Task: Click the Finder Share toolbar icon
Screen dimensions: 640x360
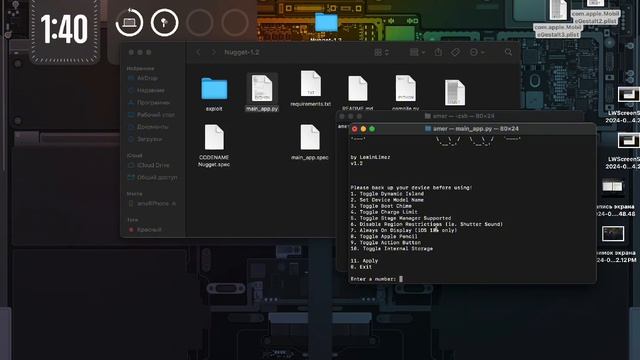Action: point(438,52)
